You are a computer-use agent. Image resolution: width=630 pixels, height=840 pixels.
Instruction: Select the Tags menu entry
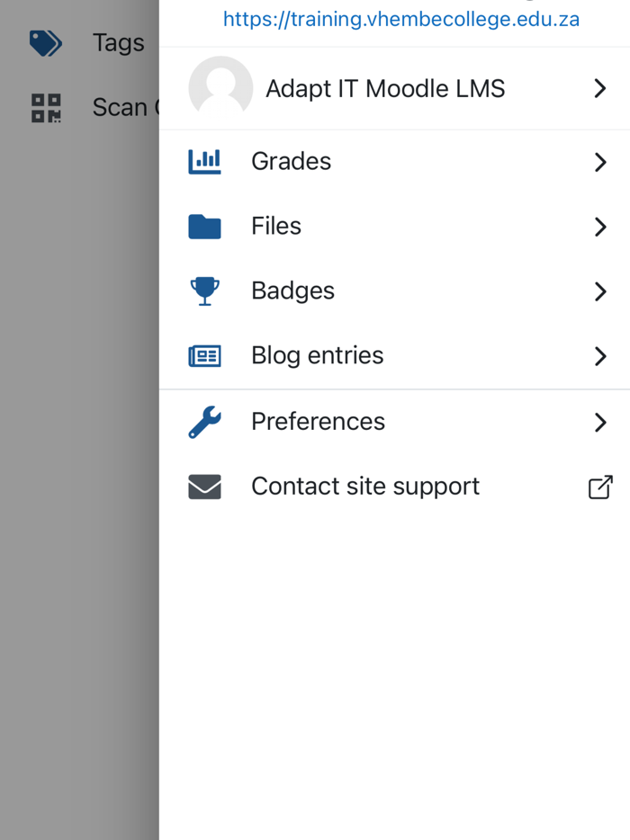pyautogui.click(x=117, y=42)
